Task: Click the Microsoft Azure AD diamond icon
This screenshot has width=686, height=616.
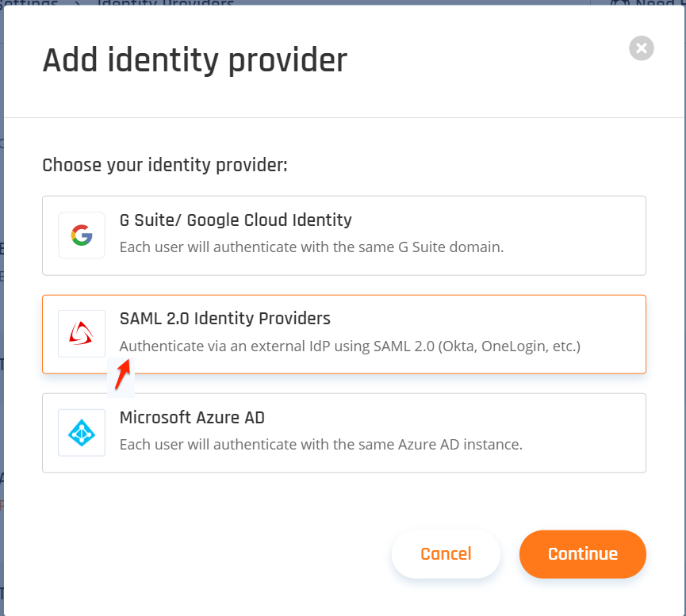Action: pos(81,433)
